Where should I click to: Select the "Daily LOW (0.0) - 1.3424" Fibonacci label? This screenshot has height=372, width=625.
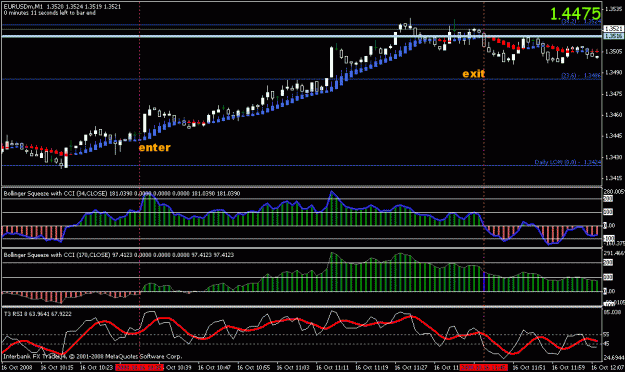click(568, 162)
